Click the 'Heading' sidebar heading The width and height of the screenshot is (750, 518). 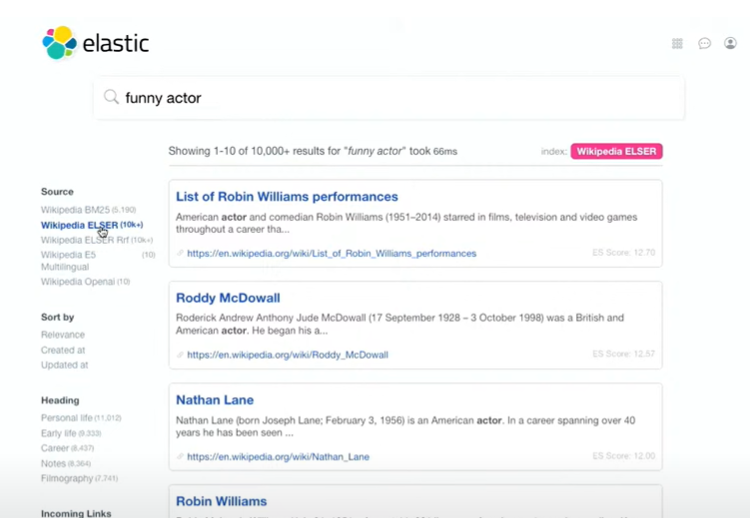60,400
